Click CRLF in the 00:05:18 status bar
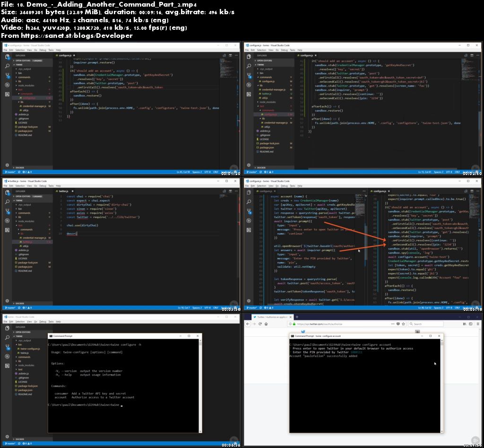The height and width of the screenshot is (448, 484). tap(457, 307)
